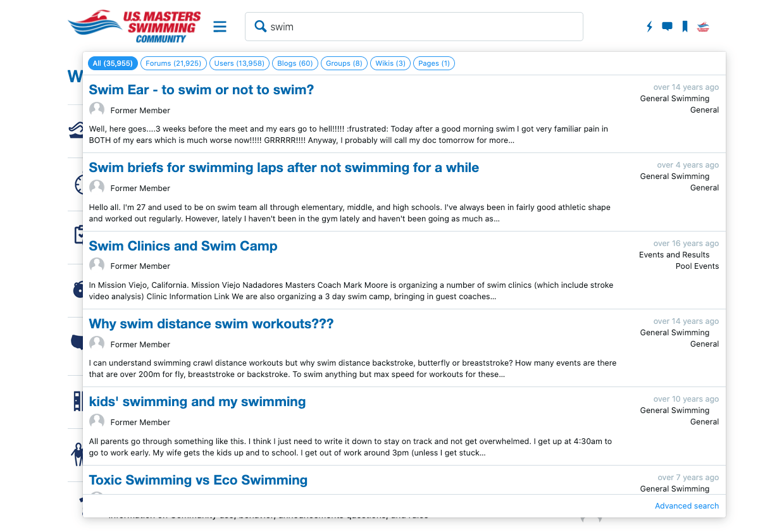
Task: Enable the Blogs results filter
Action: pyautogui.click(x=295, y=63)
